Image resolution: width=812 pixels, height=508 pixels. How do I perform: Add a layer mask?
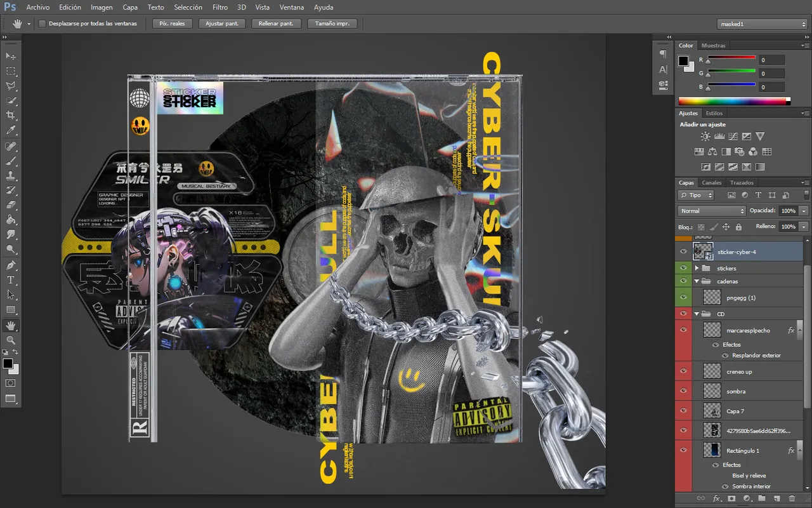pos(731,498)
